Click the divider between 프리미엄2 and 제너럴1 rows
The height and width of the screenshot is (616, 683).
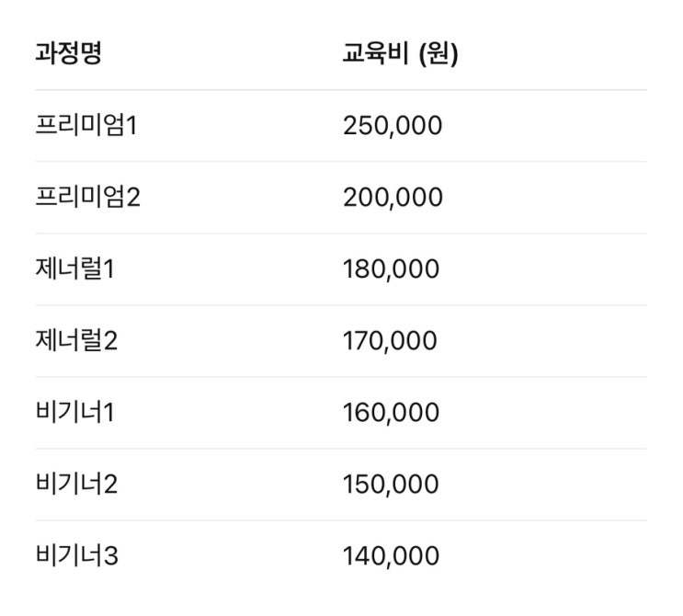pyautogui.click(x=341, y=234)
